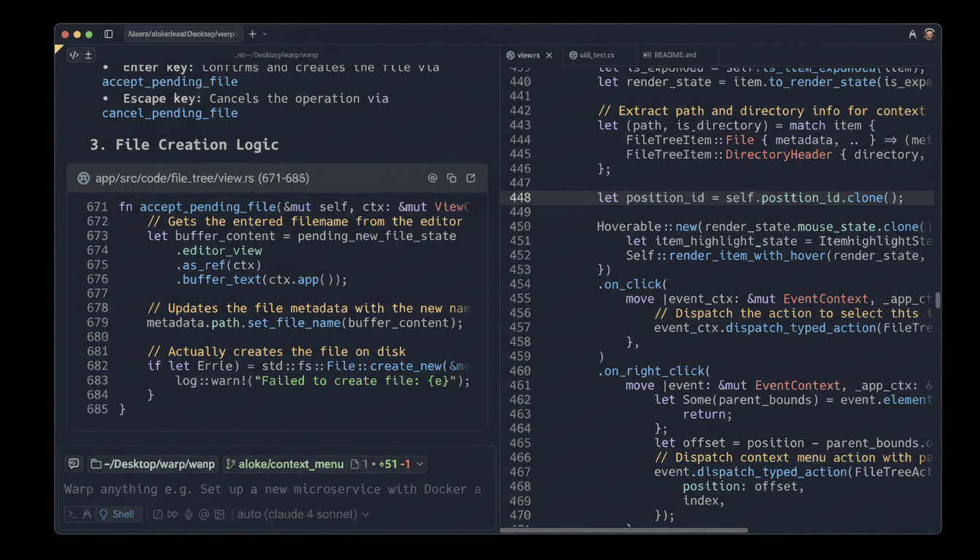
Task: Switch to the ui_test.rs tab
Action: 598,55
